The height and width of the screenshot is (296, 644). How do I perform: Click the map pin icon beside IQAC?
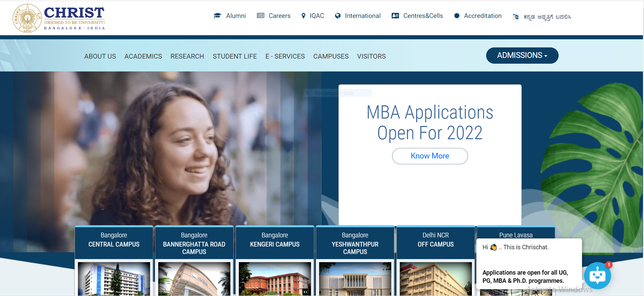point(304,16)
